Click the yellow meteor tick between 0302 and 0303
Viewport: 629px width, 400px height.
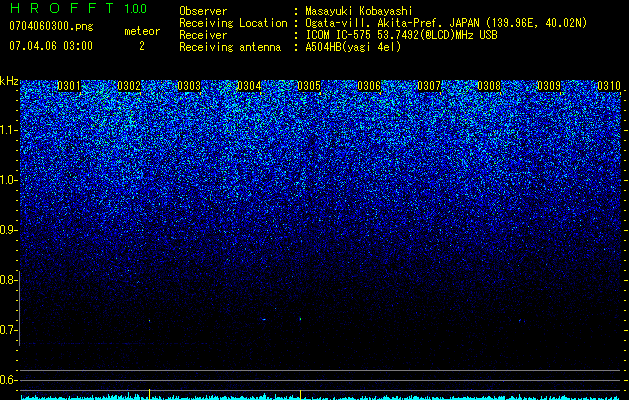pos(150,394)
